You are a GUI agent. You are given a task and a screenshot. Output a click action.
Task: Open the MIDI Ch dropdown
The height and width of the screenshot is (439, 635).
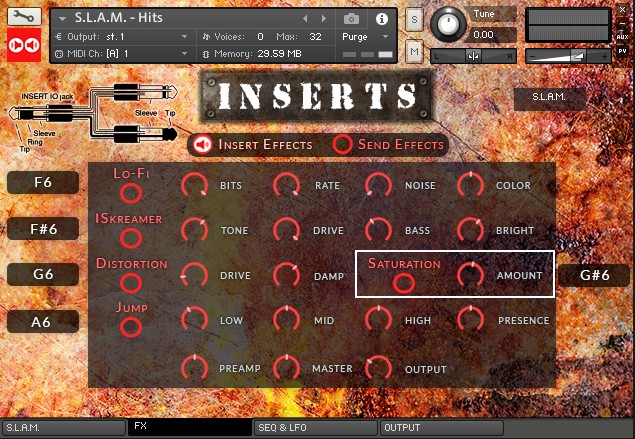[x=121, y=53]
